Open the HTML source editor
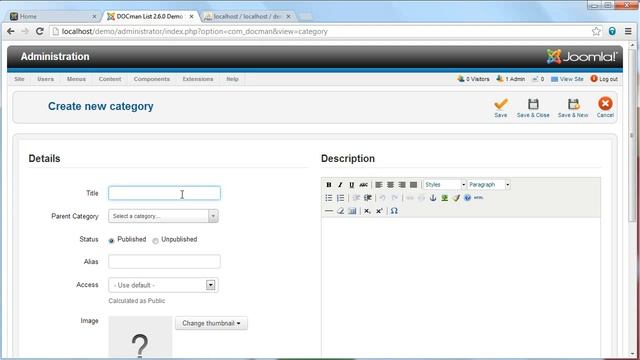 coord(479,198)
